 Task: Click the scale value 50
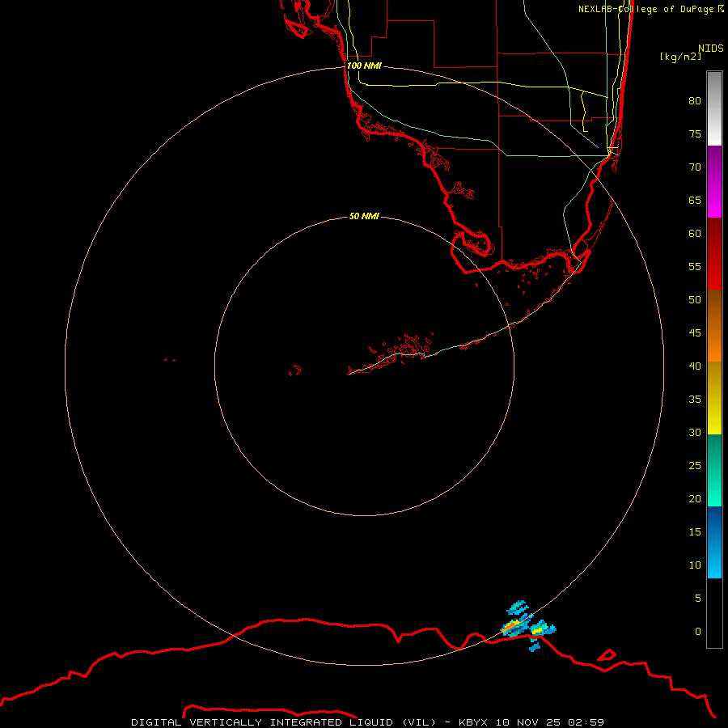(695, 300)
